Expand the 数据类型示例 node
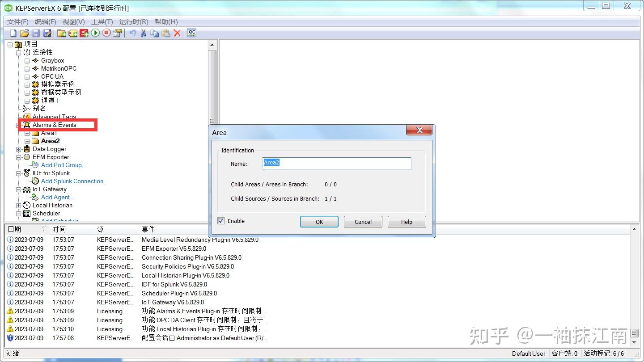644x362 pixels. point(27,93)
